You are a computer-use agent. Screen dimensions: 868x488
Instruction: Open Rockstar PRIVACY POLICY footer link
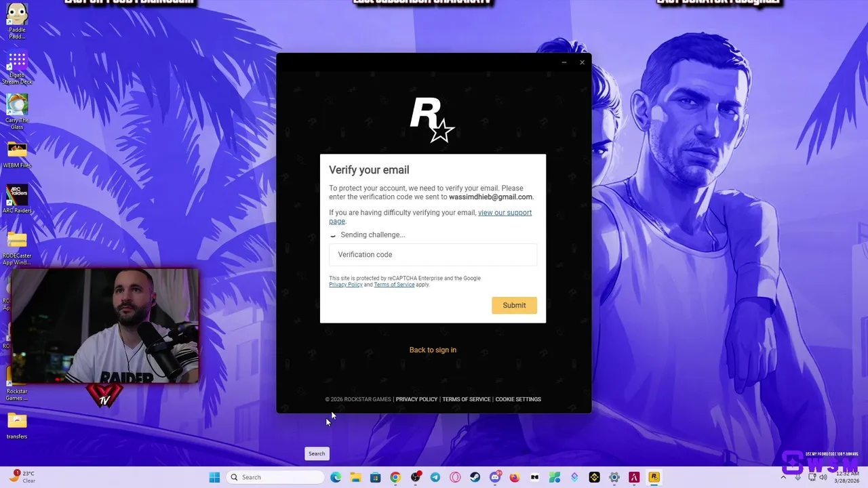pos(416,399)
